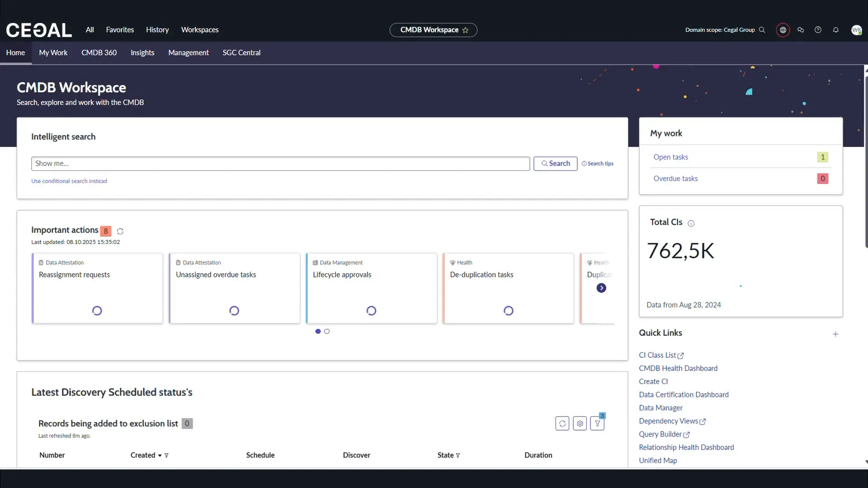Click Use conditional search instead link

(x=69, y=181)
